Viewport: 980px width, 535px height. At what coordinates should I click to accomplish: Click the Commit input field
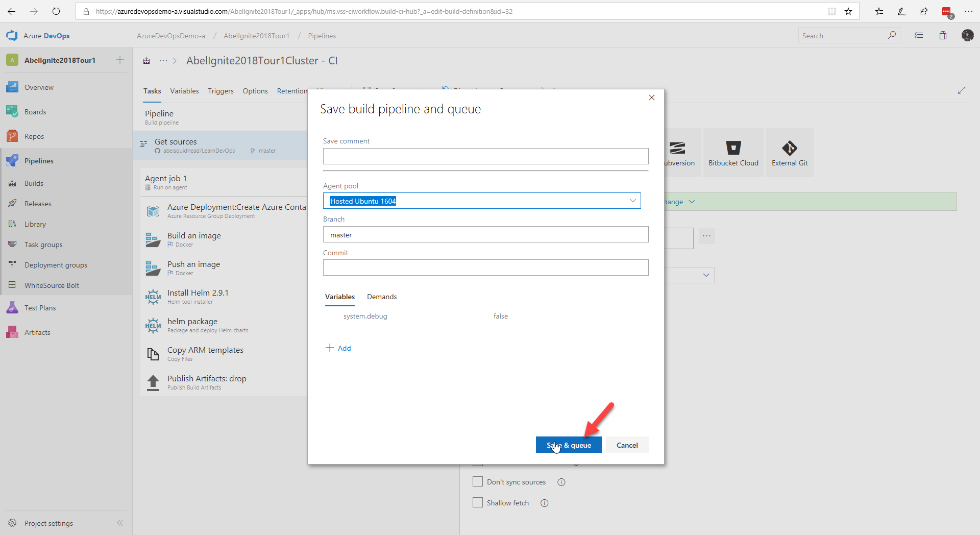point(485,267)
